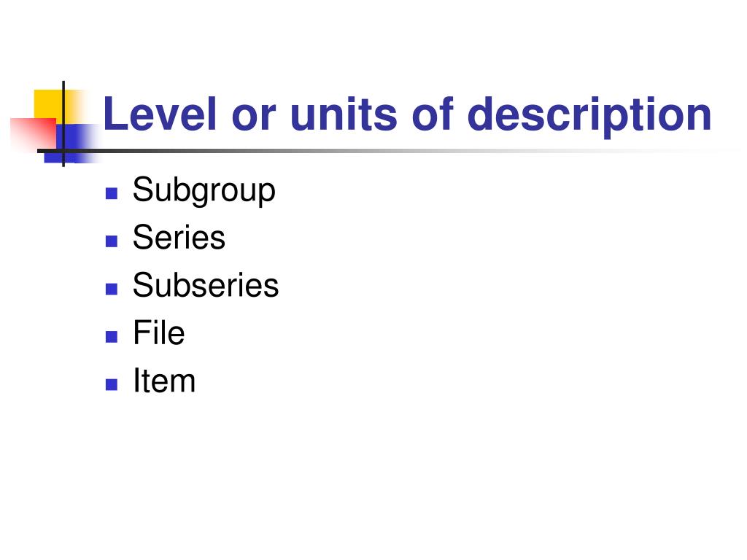This screenshot has height=560, width=747.
Task: Click the word "of" in the title
Action: pos(433,113)
